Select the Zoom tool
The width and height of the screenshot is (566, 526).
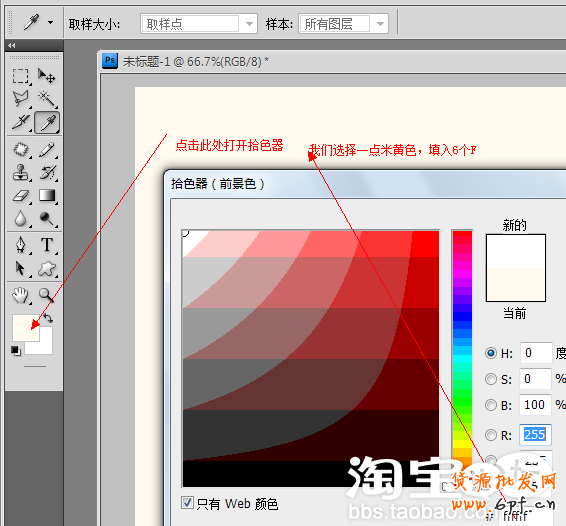pyautogui.click(x=47, y=295)
